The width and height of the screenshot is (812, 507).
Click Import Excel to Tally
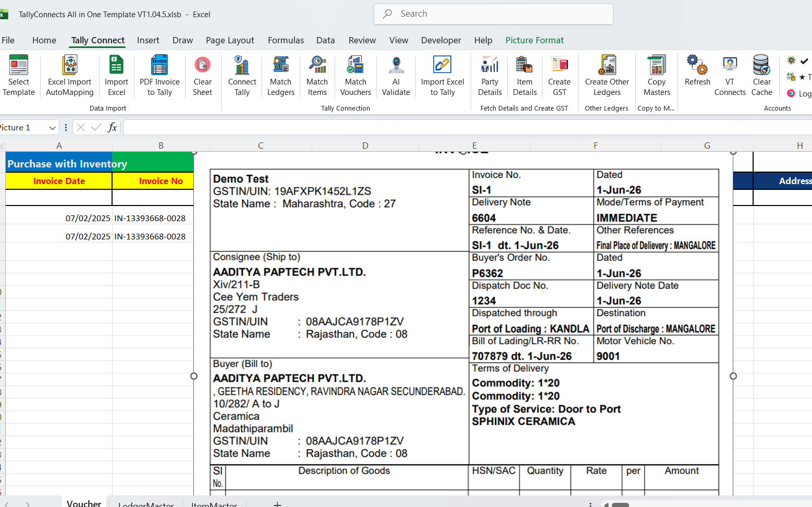pos(442,76)
